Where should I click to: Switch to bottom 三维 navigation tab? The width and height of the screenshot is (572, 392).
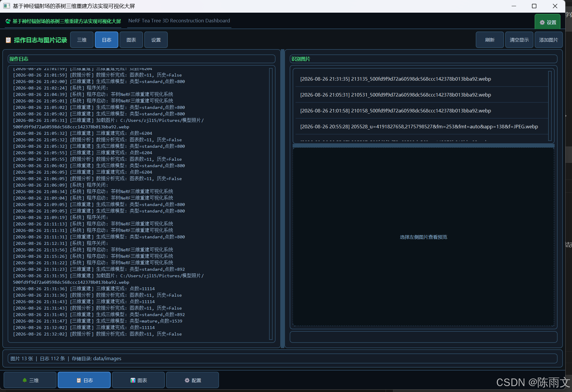pyautogui.click(x=30, y=380)
